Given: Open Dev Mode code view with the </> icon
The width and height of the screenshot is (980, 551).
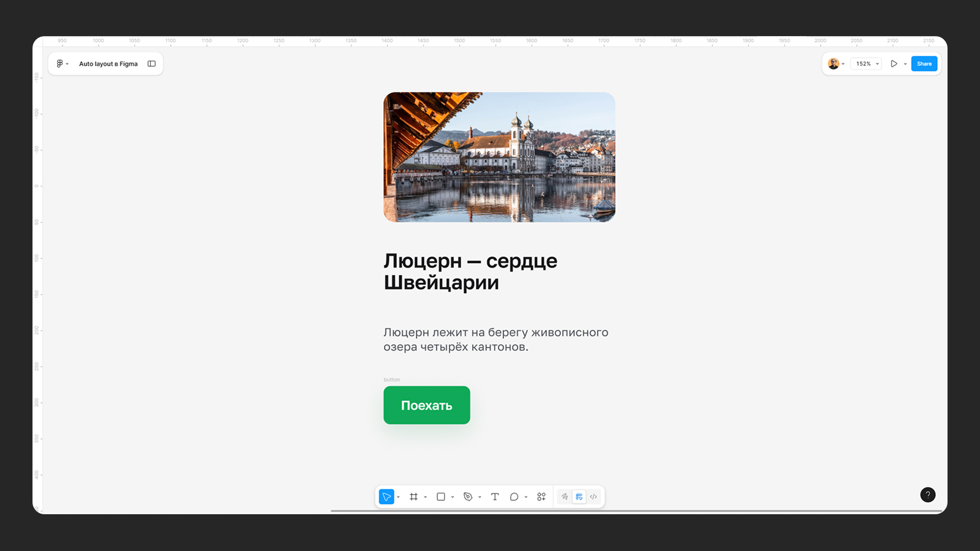Looking at the screenshot, I should (x=593, y=497).
